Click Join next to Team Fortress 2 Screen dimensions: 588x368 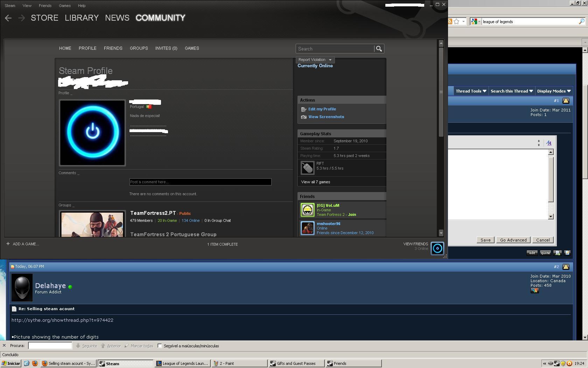[352, 214]
